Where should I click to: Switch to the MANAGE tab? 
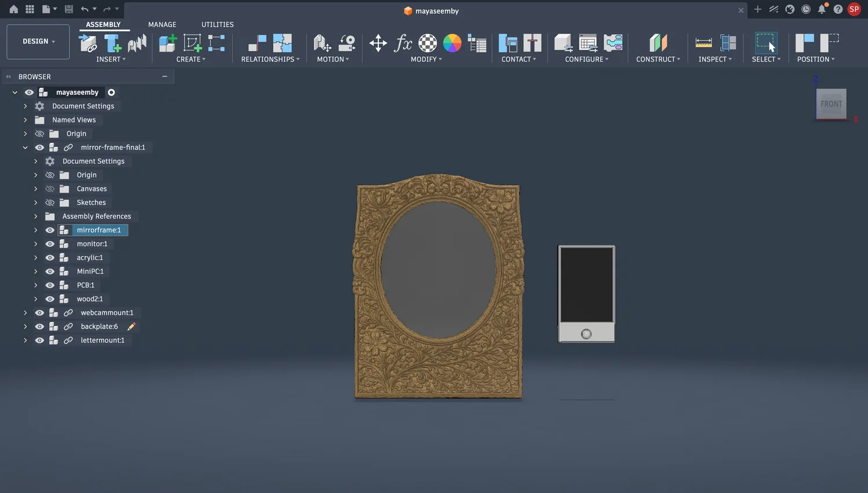(162, 24)
